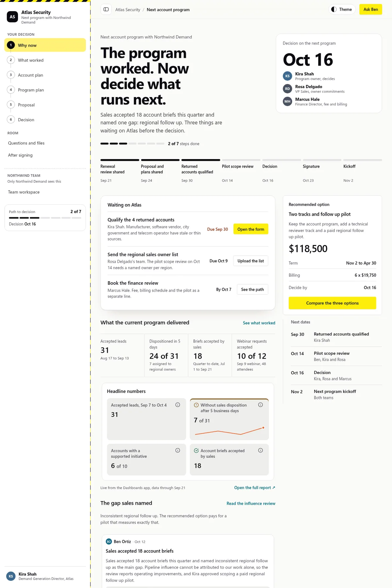Open info icon for Accepted leads card
This screenshot has height=588, width=392.
pos(178,405)
